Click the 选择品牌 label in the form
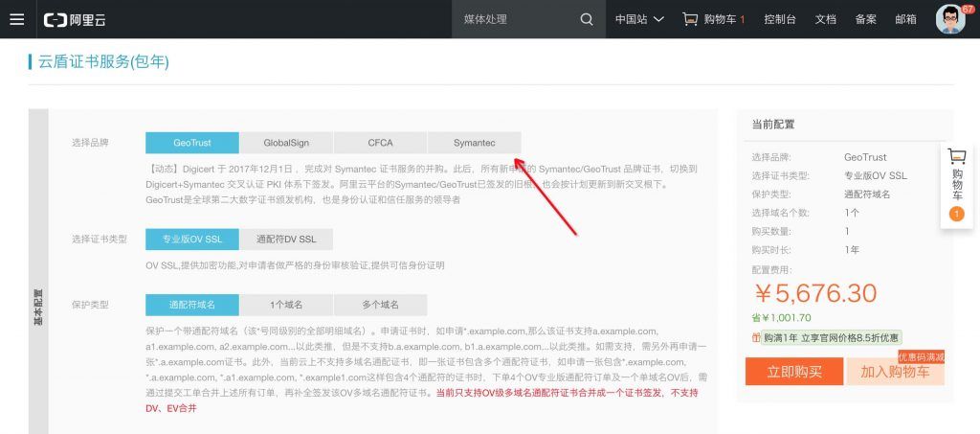This screenshot has width=980, height=434. click(90, 143)
